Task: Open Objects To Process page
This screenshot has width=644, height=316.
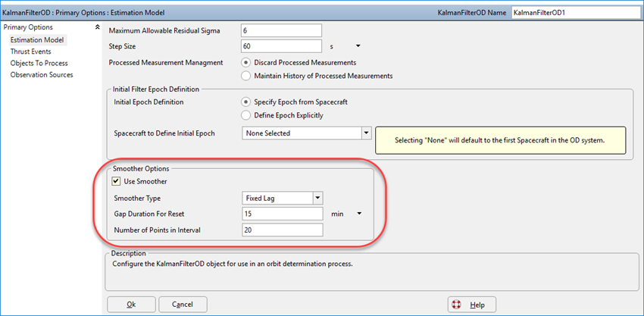Action: pyautogui.click(x=39, y=63)
